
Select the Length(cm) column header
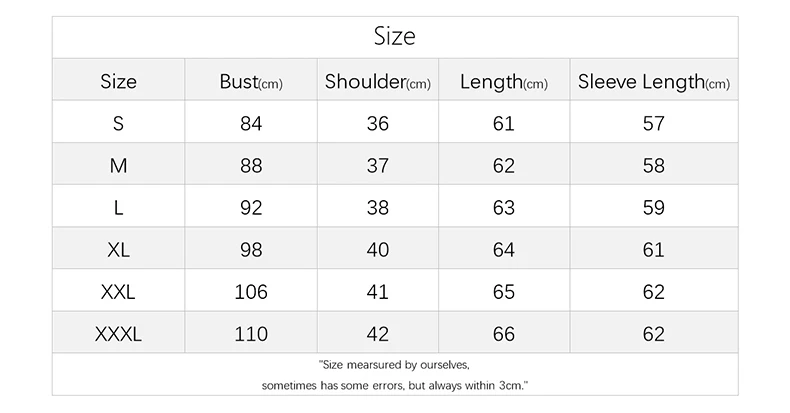pos(504,82)
